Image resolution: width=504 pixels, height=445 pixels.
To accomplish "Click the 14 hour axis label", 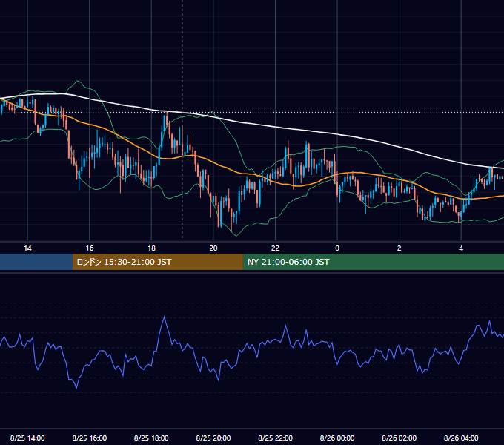I will pyautogui.click(x=27, y=248).
